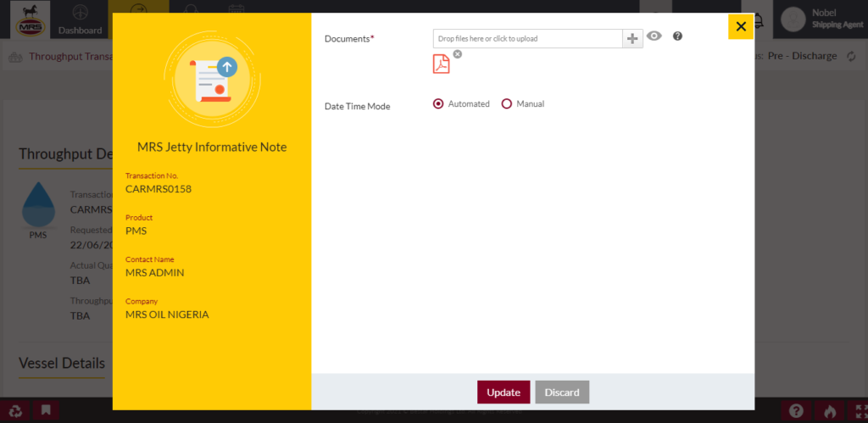Image resolution: width=868 pixels, height=423 pixels.
Task: Click the Pre - Discharge status text
Action: click(802, 56)
